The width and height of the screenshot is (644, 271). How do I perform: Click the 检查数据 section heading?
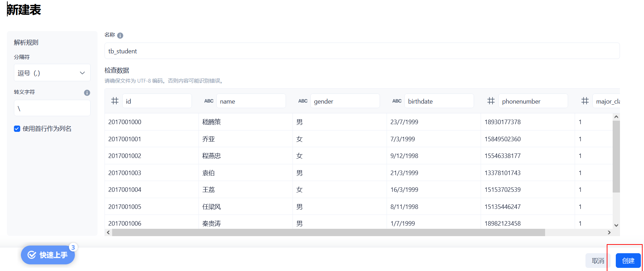point(117,70)
